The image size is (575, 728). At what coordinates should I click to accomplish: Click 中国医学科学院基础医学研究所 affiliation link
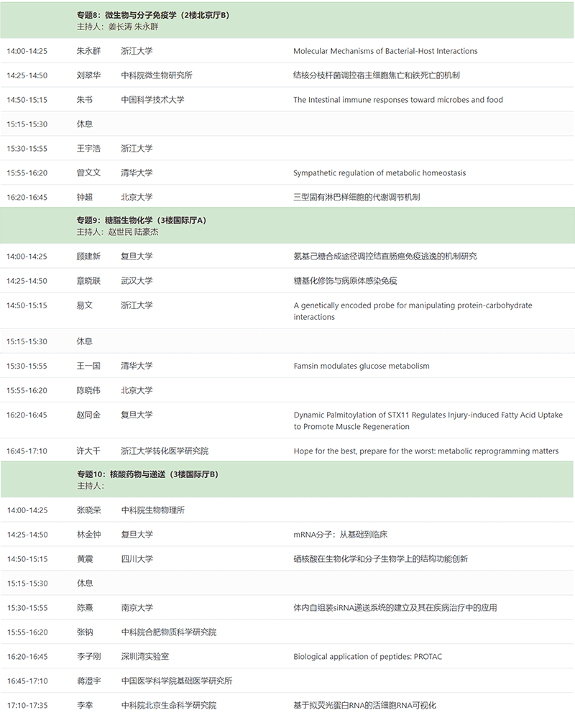pos(176,681)
